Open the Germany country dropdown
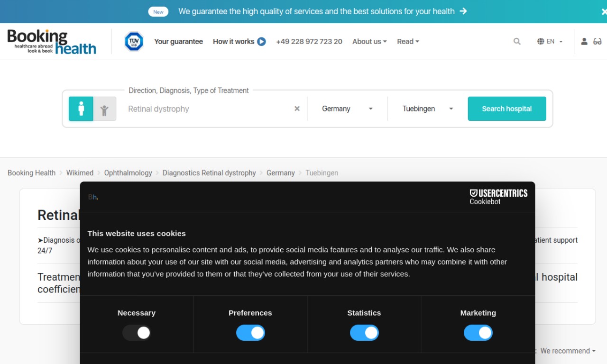Screen dimensions: 607x364 [x=347, y=109]
